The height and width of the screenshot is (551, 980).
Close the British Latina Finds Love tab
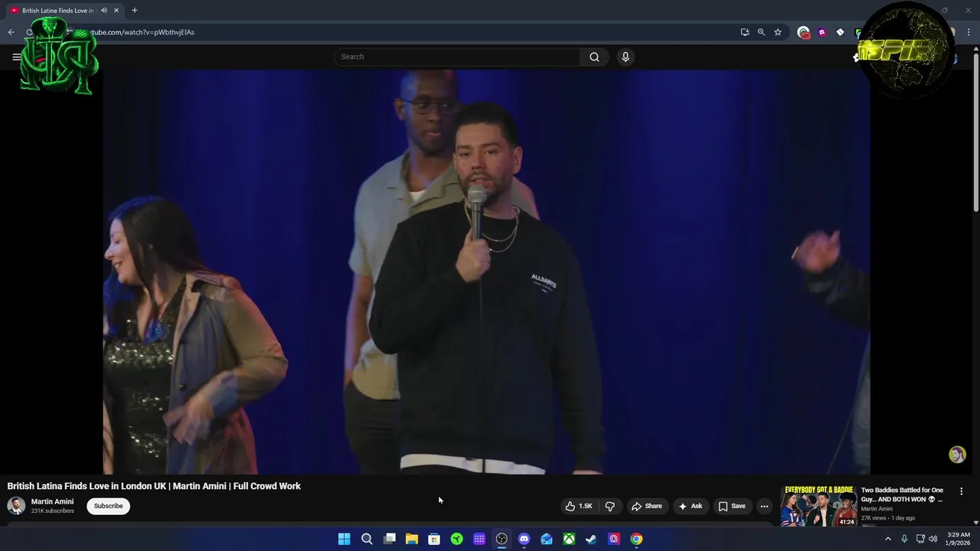point(116,11)
